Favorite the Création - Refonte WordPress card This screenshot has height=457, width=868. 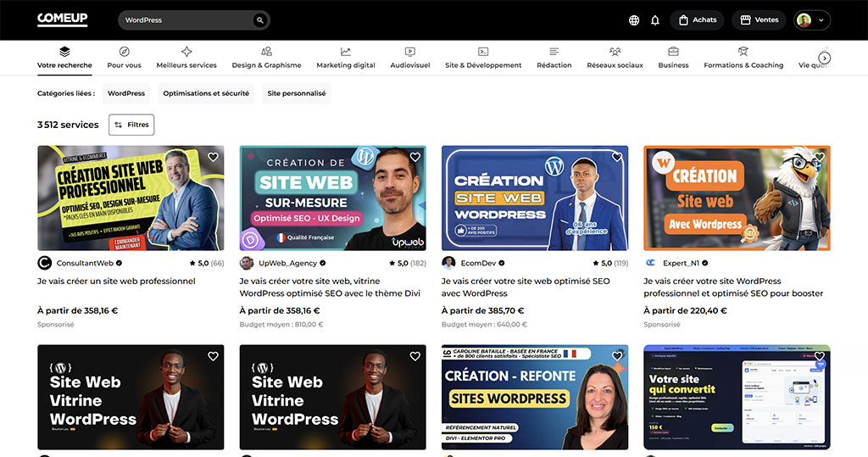pyautogui.click(x=617, y=357)
